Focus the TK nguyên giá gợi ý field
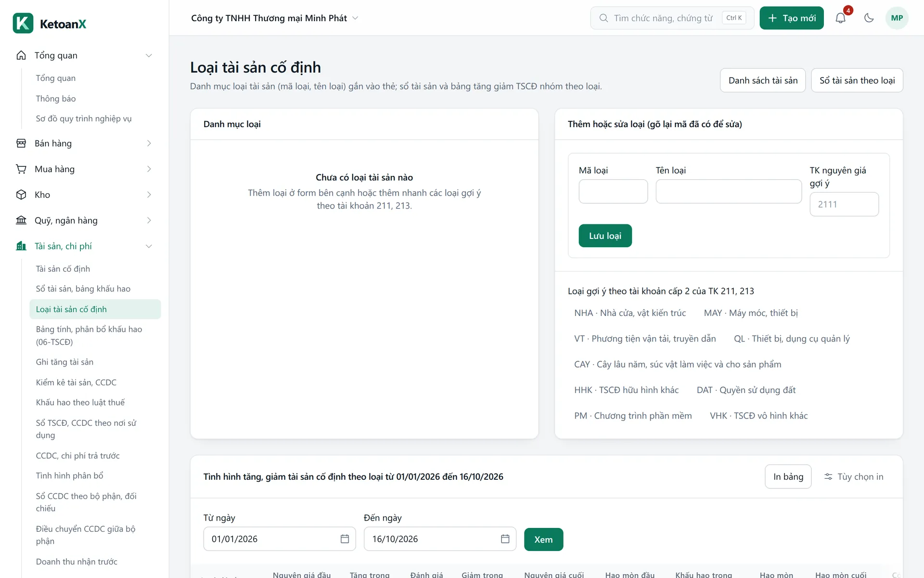The width and height of the screenshot is (924, 578). tap(844, 204)
